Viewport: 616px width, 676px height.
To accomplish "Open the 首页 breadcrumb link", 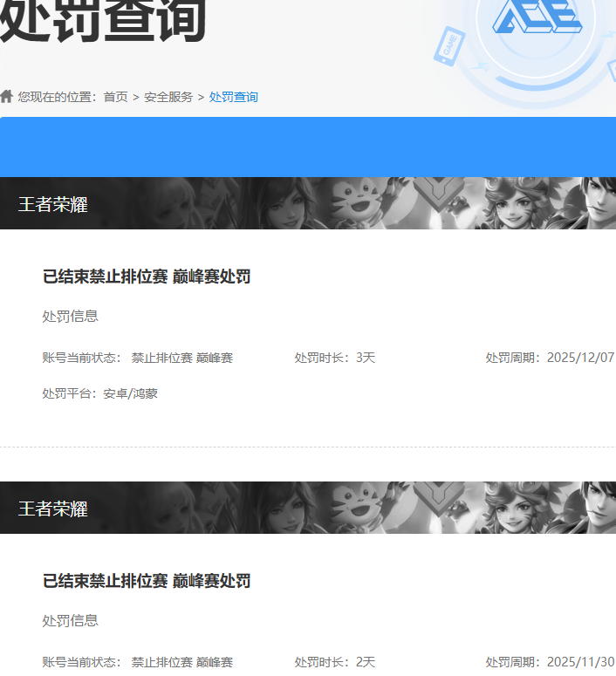I will [x=115, y=97].
